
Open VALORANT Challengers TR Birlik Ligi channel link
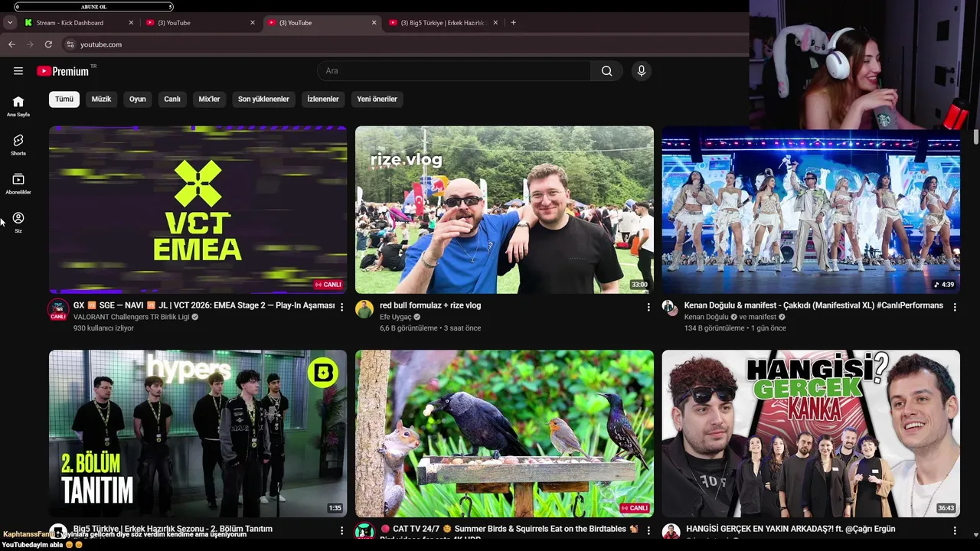tap(131, 317)
